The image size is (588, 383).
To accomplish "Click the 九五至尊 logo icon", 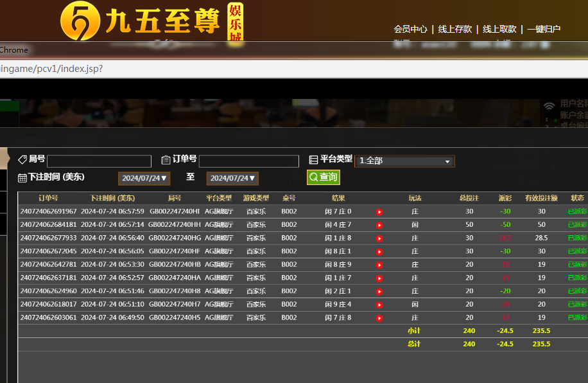I will (80, 21).
